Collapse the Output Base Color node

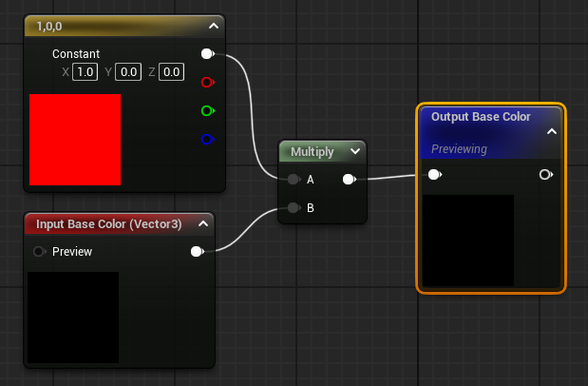552,131
